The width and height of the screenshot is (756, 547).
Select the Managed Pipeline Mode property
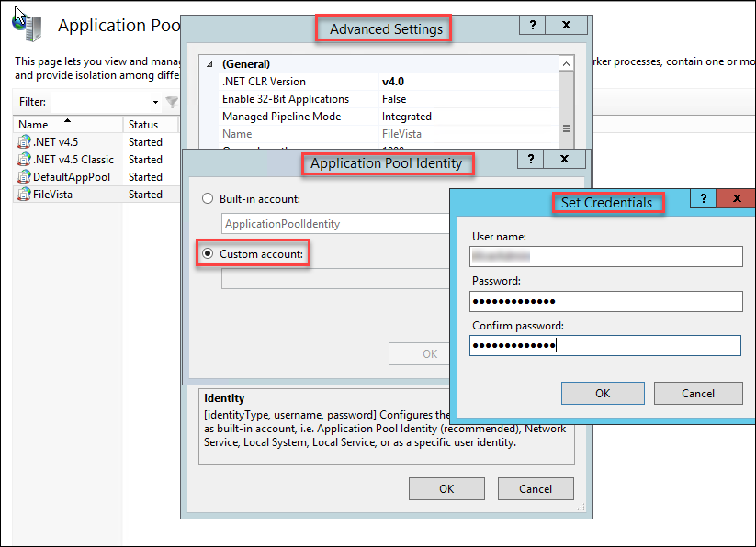282,116
